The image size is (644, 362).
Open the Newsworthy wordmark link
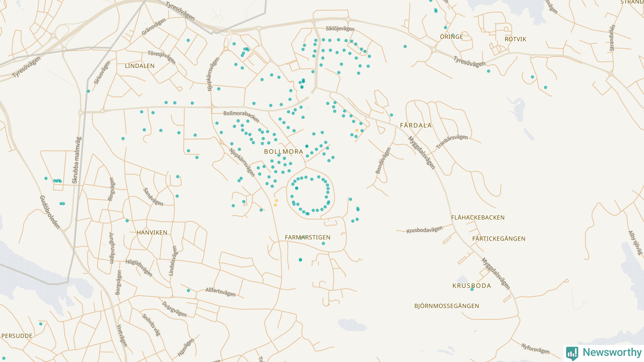coord(612,352)
